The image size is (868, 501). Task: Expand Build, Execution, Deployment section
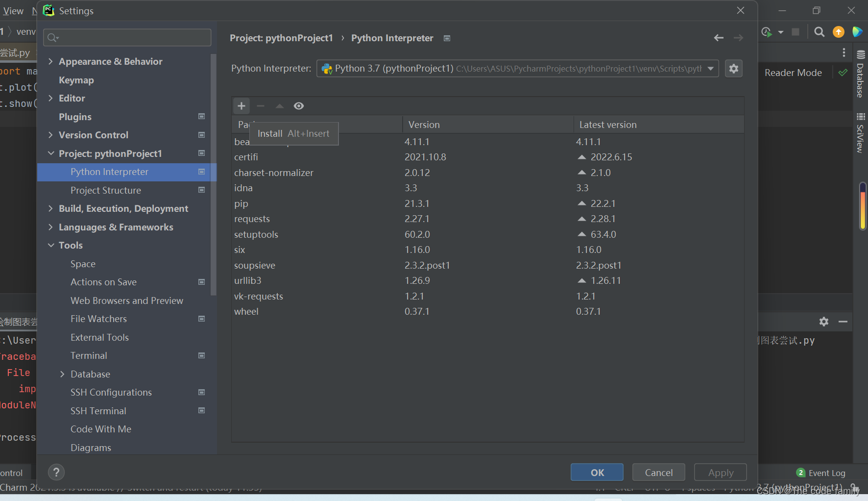point(50,208)
